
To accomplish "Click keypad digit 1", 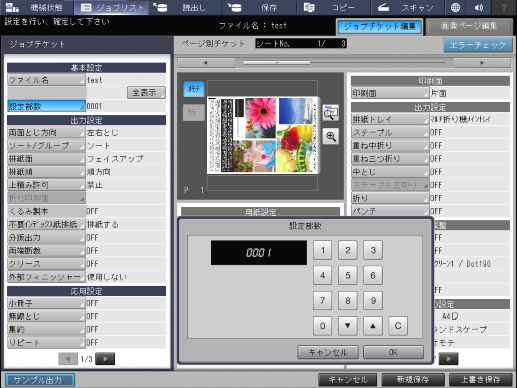I will [x=322, y=250].
